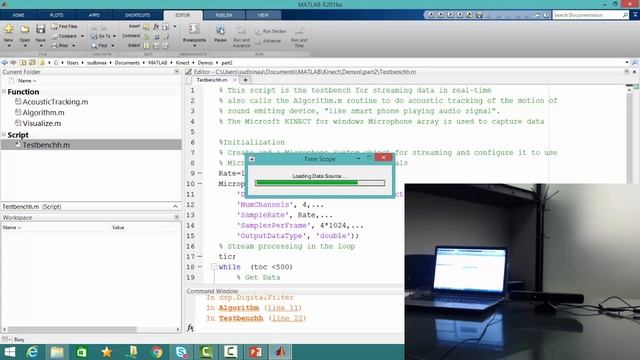Click the Testbenchh.m editor tab

tap(212, 80)
